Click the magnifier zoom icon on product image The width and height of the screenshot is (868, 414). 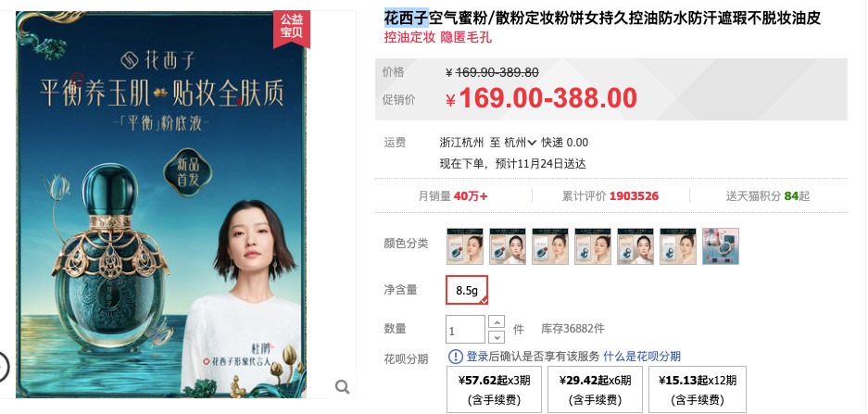pos(342,386)
